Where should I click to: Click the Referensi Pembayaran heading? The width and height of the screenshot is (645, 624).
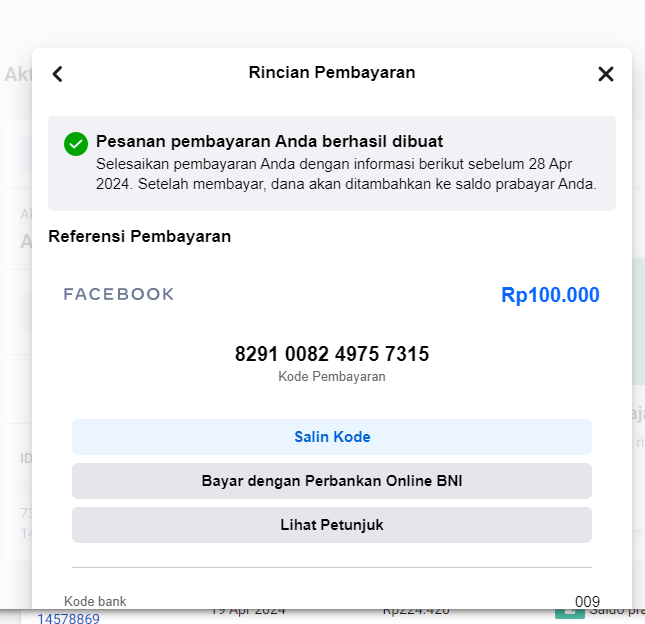tap(139, 237)
